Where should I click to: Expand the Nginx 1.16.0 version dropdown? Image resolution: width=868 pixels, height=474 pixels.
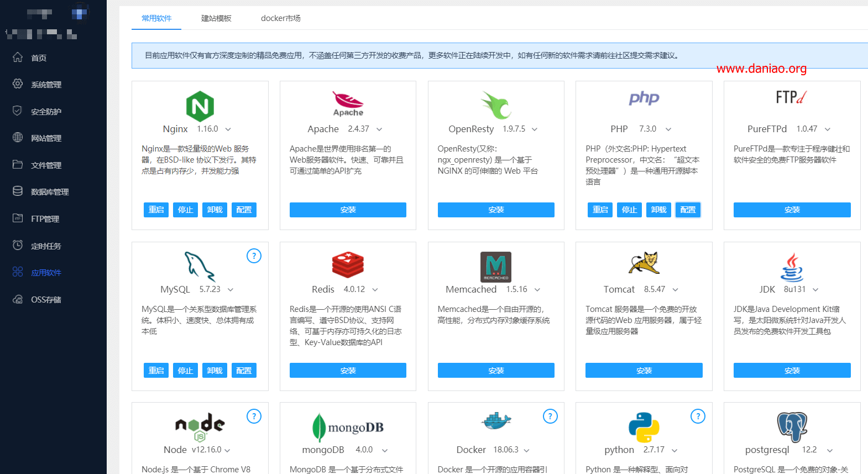(x=228, y=129)
